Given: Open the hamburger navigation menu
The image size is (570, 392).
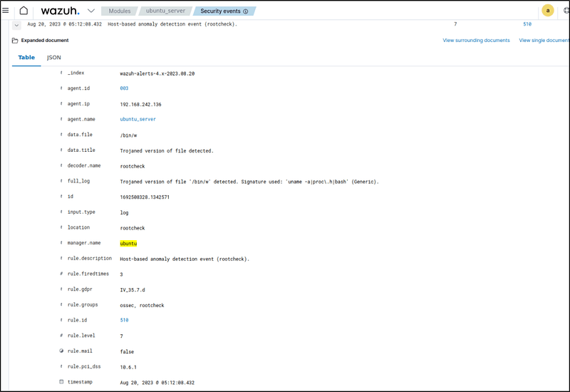Looking at the screenshot, I should (x=6, y=11).
